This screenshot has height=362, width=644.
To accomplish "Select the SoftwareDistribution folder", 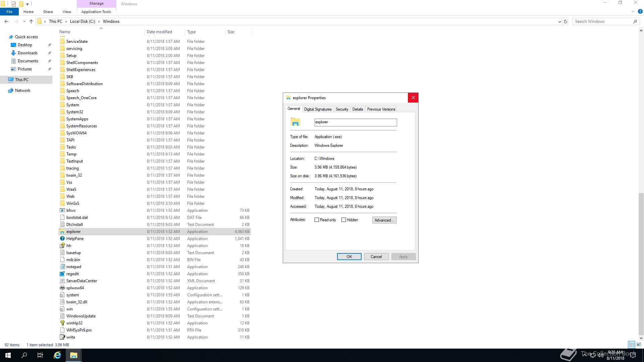I will (155, 84).
